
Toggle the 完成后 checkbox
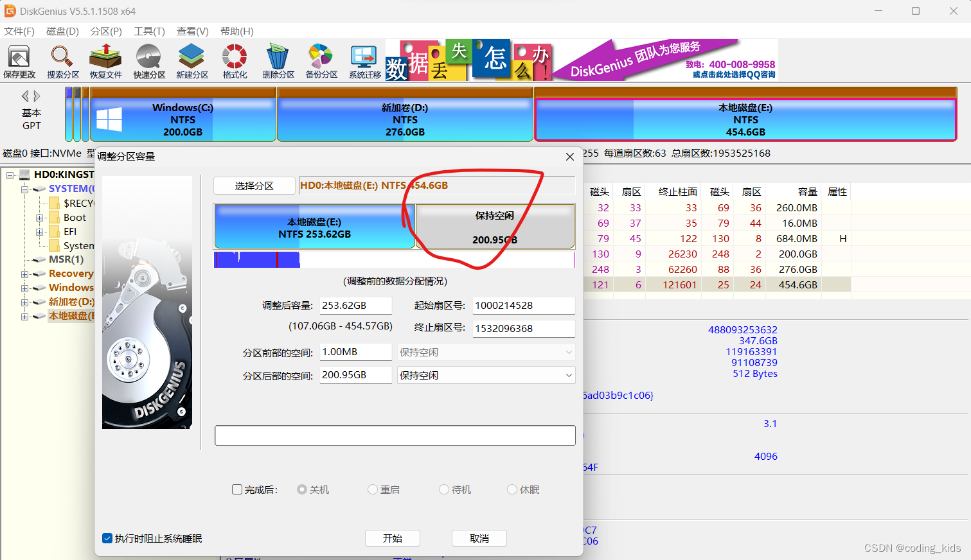(x=237, y=489)
